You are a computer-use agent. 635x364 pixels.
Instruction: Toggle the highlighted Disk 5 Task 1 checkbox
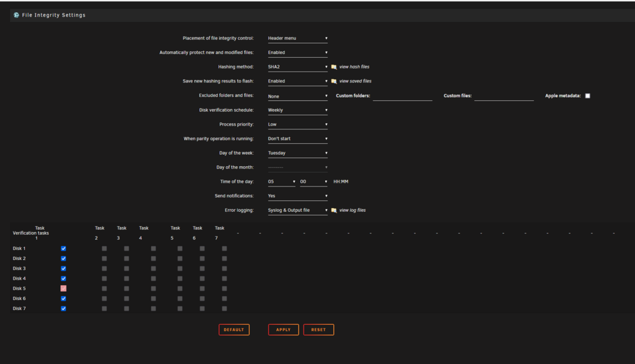pyautogui.click(x=63, y=289)
